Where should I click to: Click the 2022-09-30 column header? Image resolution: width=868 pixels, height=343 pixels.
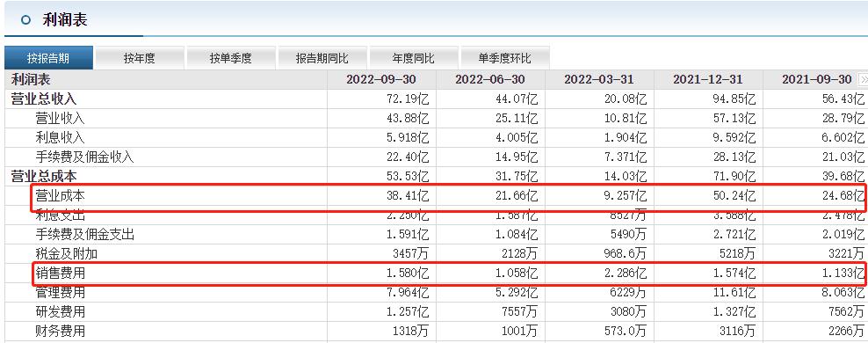(381, 80)
